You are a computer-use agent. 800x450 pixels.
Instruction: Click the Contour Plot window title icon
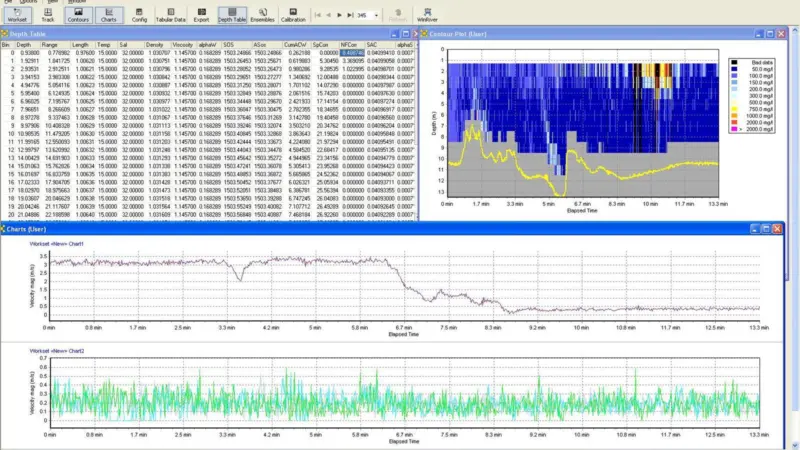(x=424, y=34)
